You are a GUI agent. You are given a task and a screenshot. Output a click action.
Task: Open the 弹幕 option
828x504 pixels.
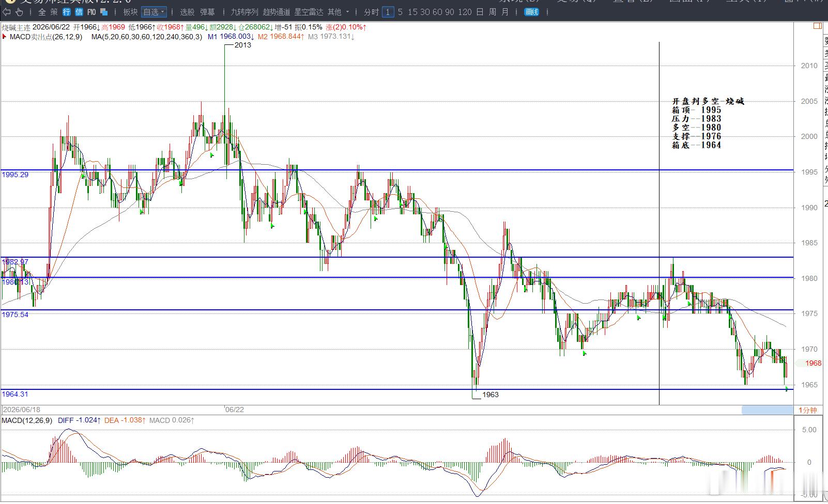tap(207, 12)
